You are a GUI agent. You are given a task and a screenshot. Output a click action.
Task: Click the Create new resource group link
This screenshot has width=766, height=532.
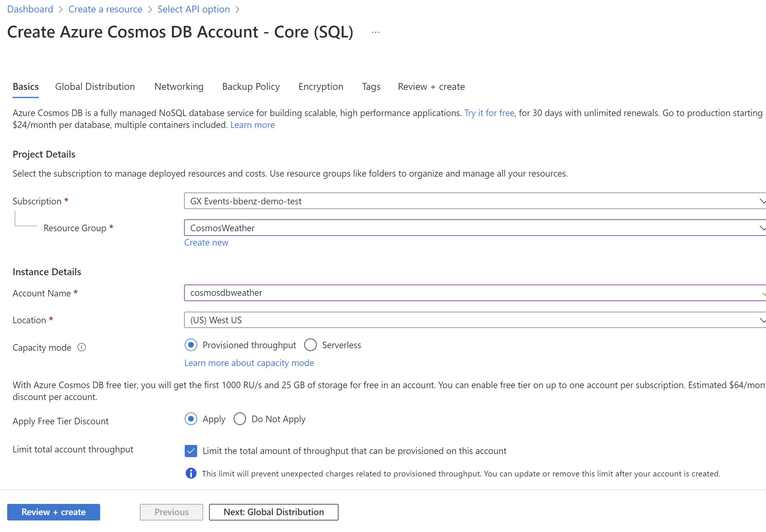pos(206,243)
